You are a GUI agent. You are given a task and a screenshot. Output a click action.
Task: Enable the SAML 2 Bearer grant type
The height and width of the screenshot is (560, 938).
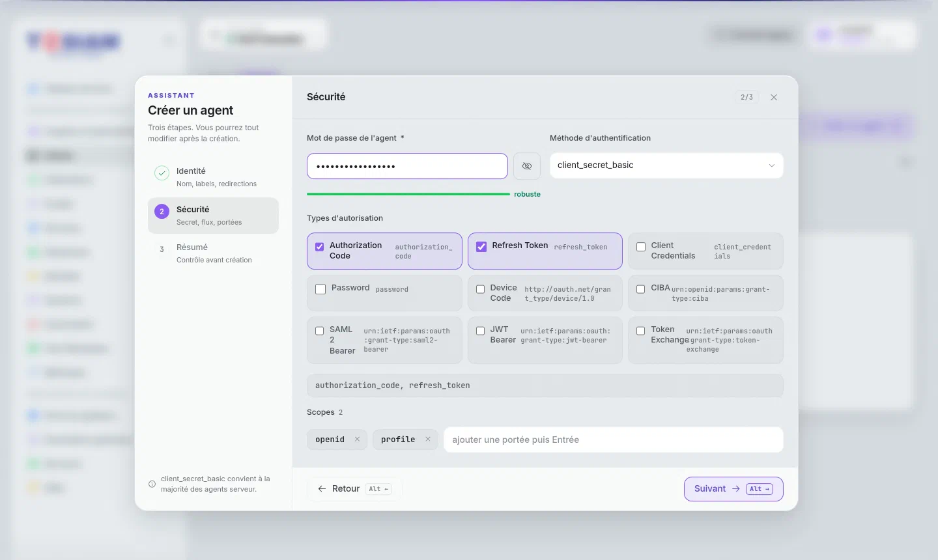tap(320, 331)
